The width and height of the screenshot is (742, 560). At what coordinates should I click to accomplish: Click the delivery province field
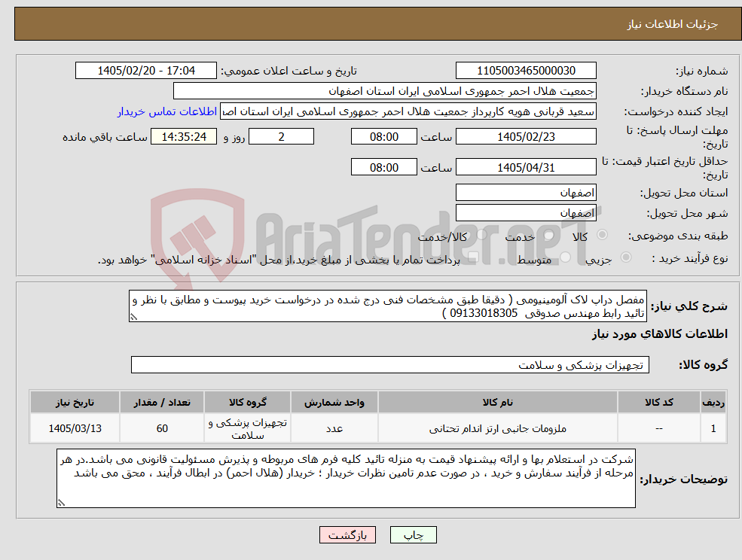pyautogui.click(x=526, y=193)
